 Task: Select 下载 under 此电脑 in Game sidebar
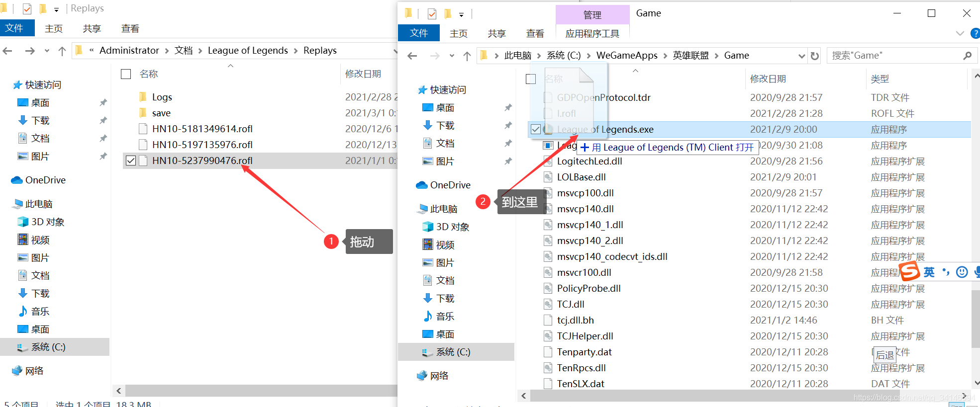pyautogui.click(x=445, y=298)
